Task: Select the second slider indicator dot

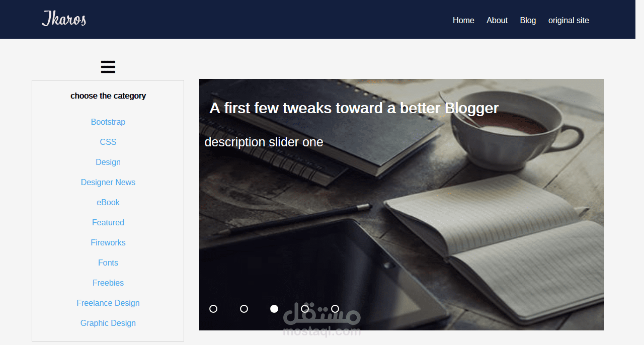Action: [244, 309]
